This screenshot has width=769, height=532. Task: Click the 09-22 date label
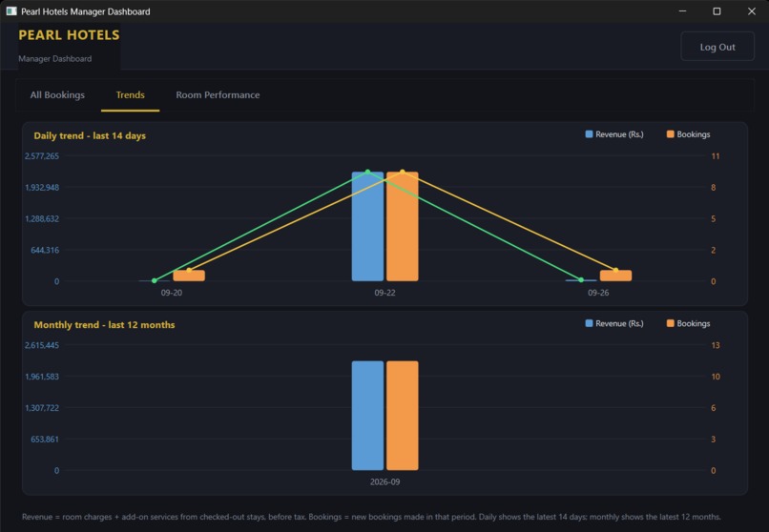click(x=385, y=293)
